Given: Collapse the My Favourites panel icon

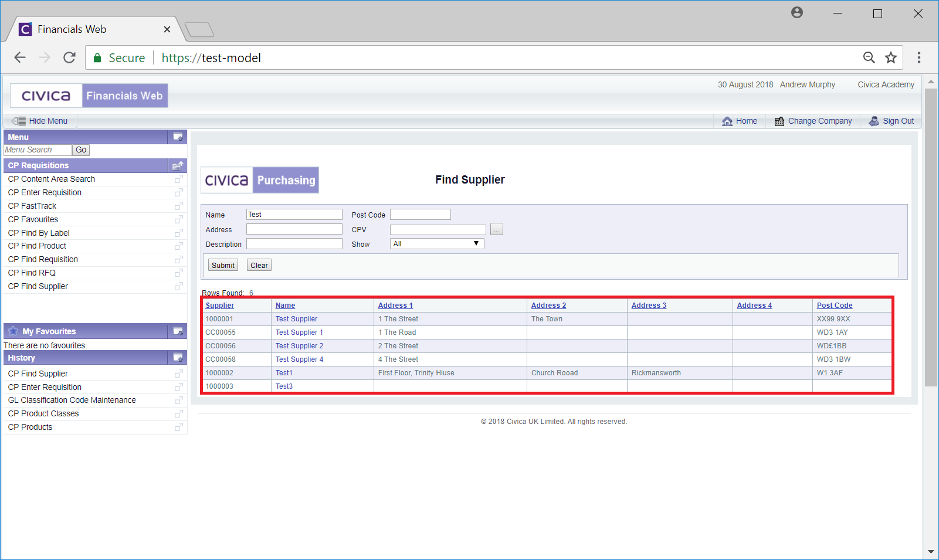Looking at the screenshot, I should pyautogui.click(x=178, y=331).
